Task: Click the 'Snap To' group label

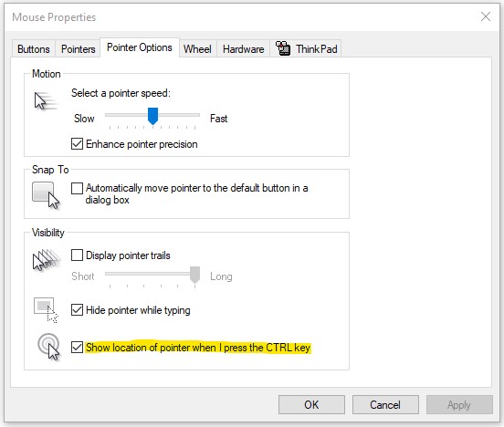Action: [x=50, y=170]
